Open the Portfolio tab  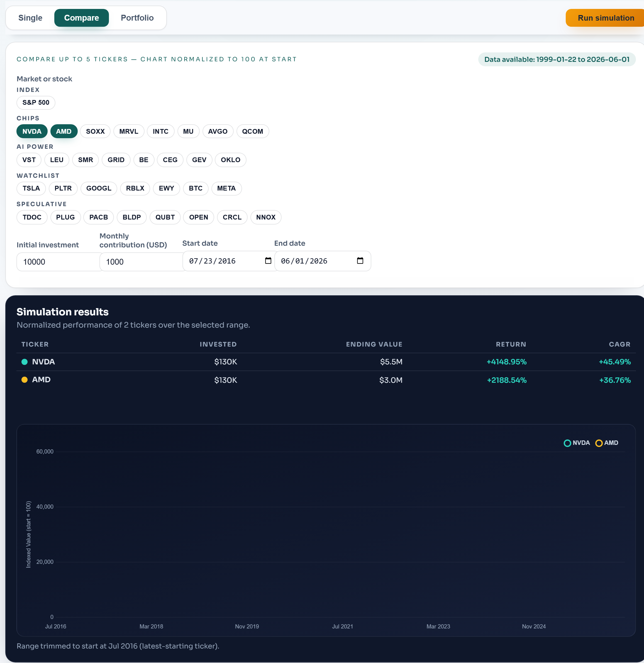pyautogui.click(x=137, y=18)
